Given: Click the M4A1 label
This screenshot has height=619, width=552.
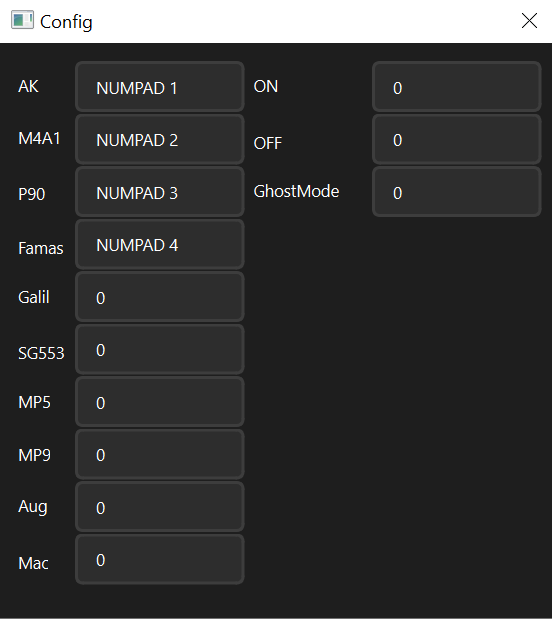Looking at the screenshot, I should coord(39,139).
